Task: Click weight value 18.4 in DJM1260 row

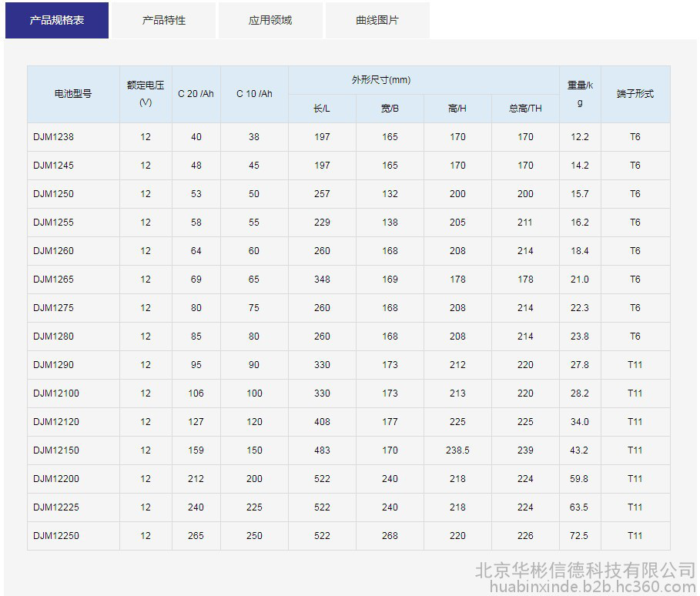Action: (579, 251)
